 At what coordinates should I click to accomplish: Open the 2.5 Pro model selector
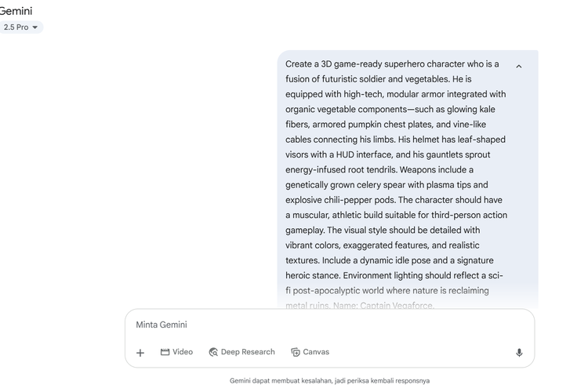(20, 27)
